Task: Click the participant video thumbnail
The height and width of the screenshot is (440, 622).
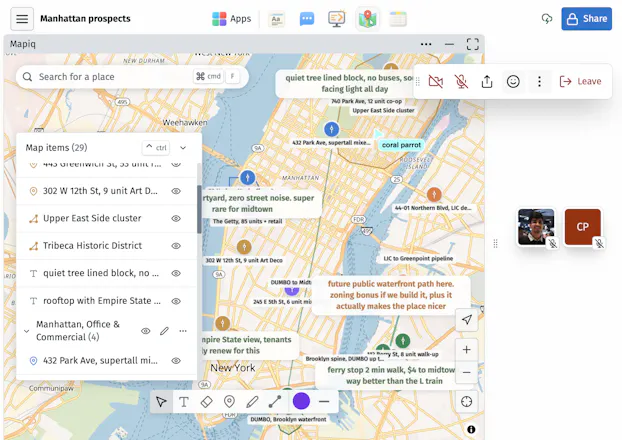Action: click(536, 227)
